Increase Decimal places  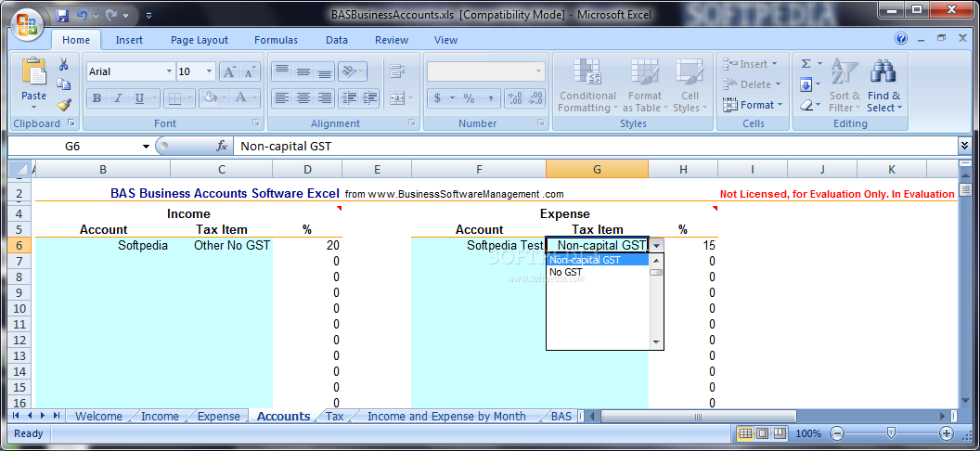coord(514,98)
